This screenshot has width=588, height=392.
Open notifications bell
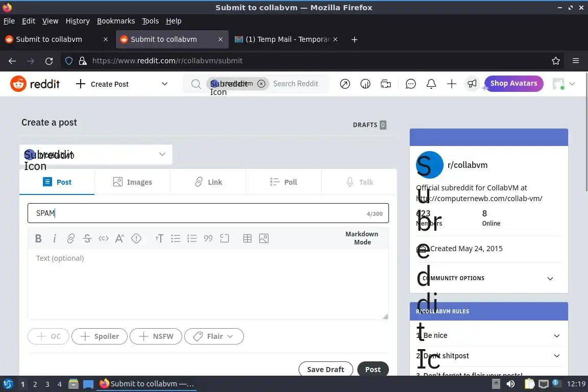point(431,84)
